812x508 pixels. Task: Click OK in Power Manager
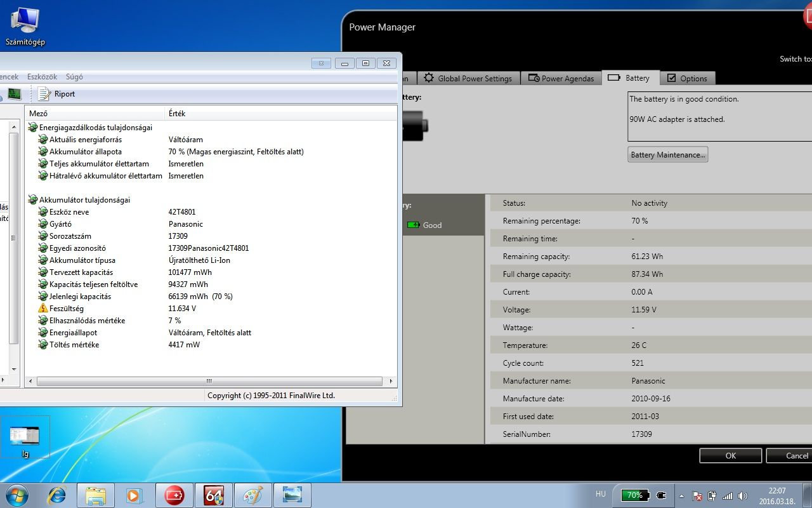click(x=731, y=455)
